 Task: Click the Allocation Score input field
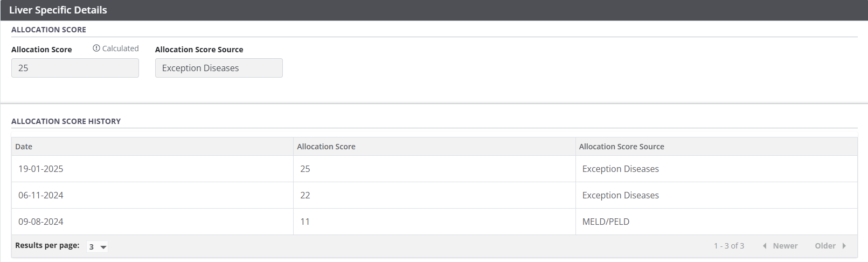click(x=75, y=68)
